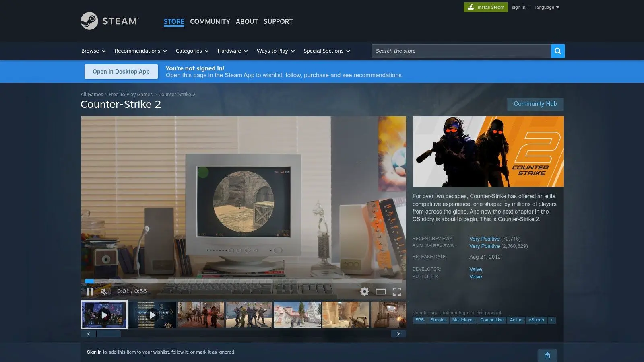This screenshot has height=362, width=644.
Task: Add a tag with plus button
Action: coord(552,320)
